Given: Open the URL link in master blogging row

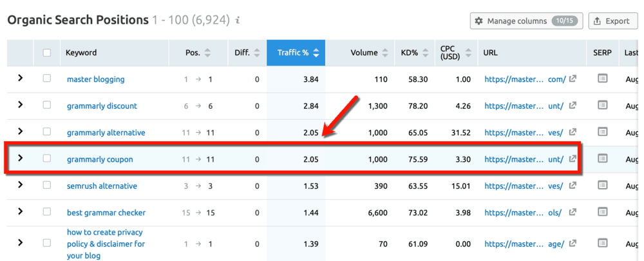Looking at the screenshot, I should 526,79.
